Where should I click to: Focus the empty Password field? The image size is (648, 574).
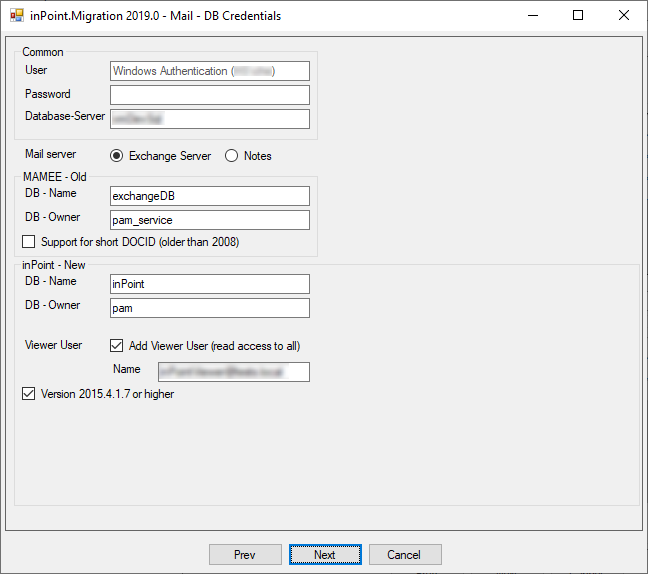(x=210, y=95)
